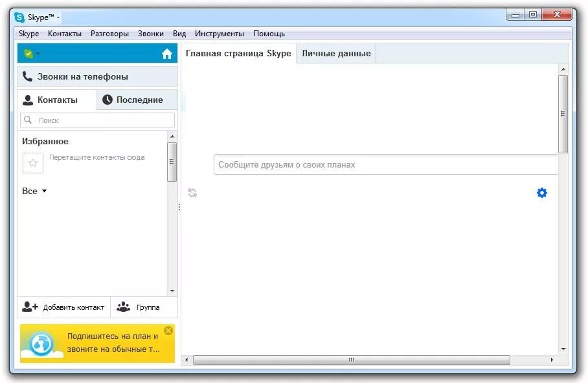Screen dimensions: 588x383
Task: Click main pane vertical scroll down arrow
Action: pyautogui.click(x=563, y=349)
